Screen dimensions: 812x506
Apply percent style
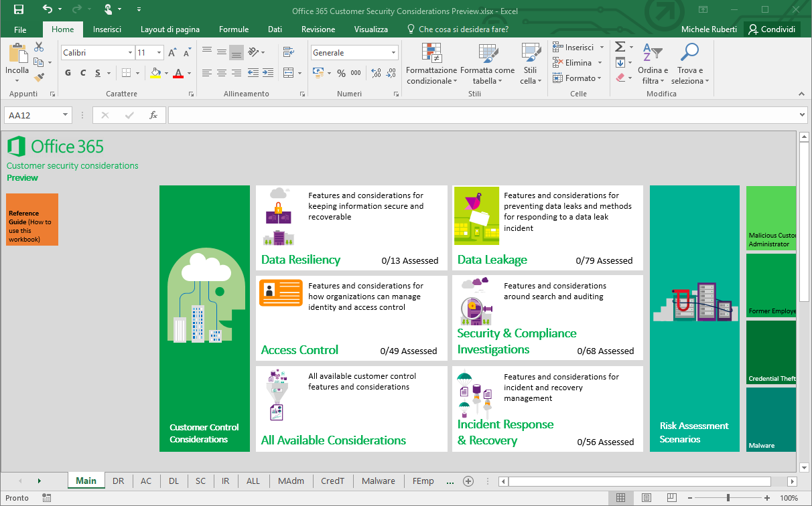click(x=341, y=73)
